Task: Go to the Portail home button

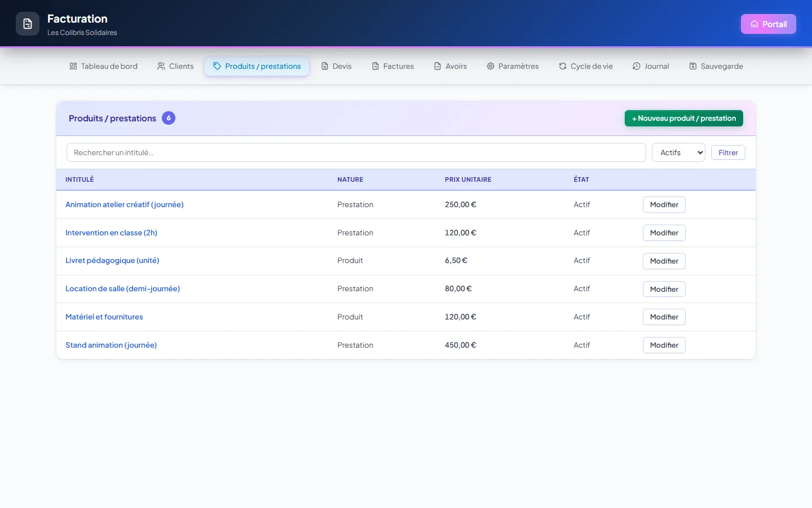Action: click(769, 24)
